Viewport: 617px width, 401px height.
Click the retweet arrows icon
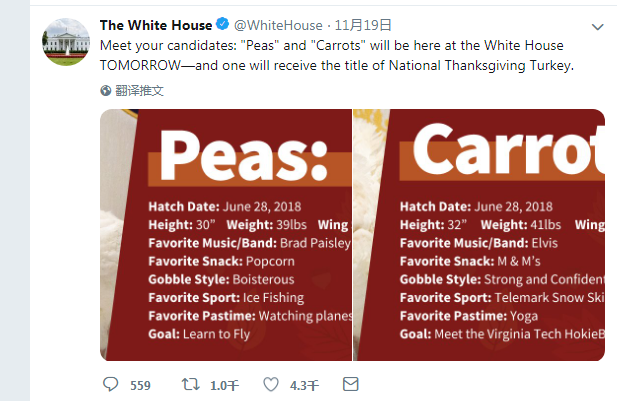[188, 384]
